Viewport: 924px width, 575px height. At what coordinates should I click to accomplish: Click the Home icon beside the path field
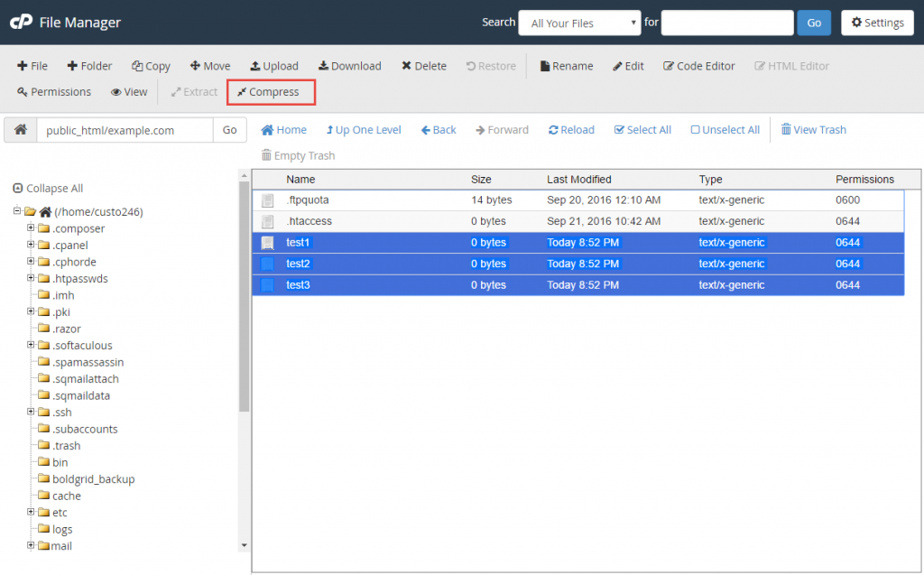(x=20, y=129)
